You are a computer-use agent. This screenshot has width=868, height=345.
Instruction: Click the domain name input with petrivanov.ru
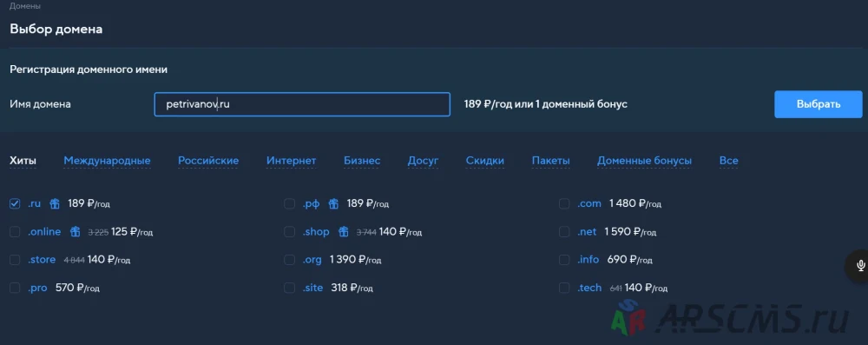pyautogui.click(x=302, y=104)
